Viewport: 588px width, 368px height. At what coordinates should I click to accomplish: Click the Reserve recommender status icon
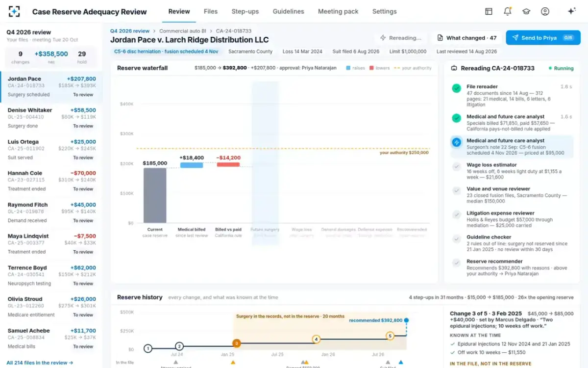point(457,263)
